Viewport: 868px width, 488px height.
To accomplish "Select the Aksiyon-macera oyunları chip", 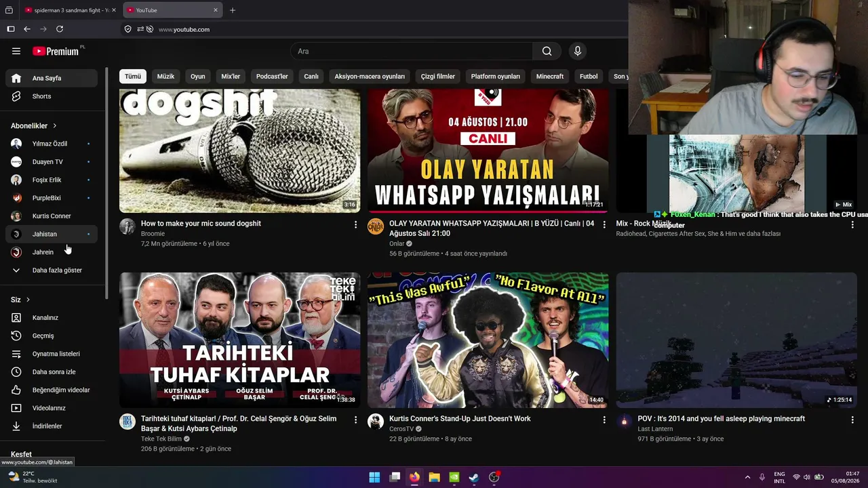I will click(x=370, y=77).
